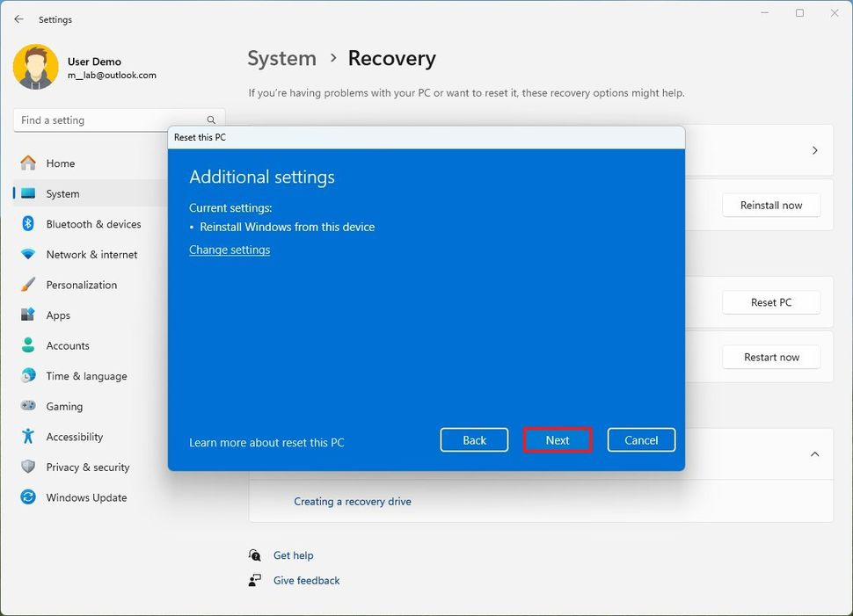Click the Windows Update sync icon
Image resolution: width=853 pixels, height=616 pixels.
pyautogui.click(x=28, y=497)
